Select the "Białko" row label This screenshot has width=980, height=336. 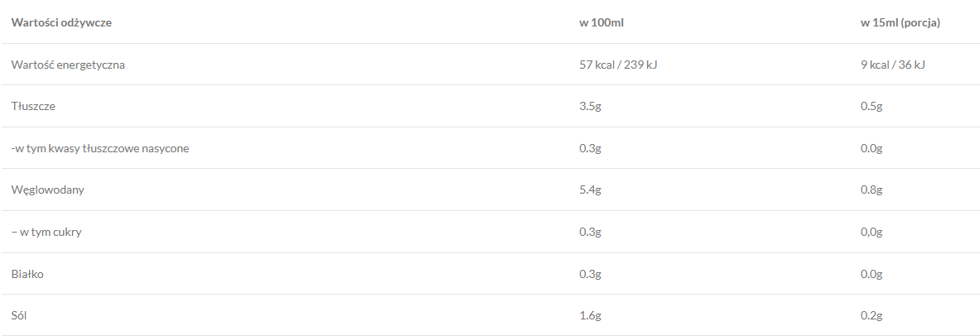[x=27, y=273]
